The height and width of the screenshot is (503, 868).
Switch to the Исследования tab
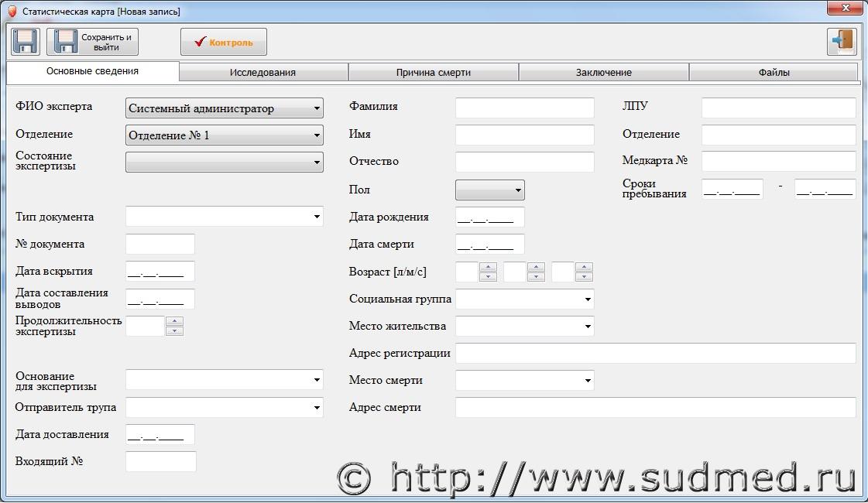click(262, 73)
